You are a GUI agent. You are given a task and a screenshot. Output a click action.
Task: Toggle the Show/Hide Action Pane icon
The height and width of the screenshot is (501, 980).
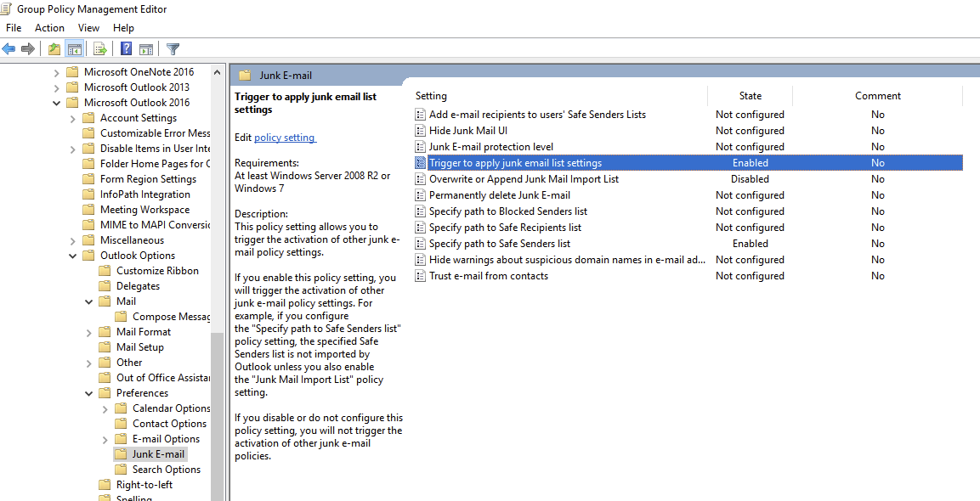(x=146, y=48)
